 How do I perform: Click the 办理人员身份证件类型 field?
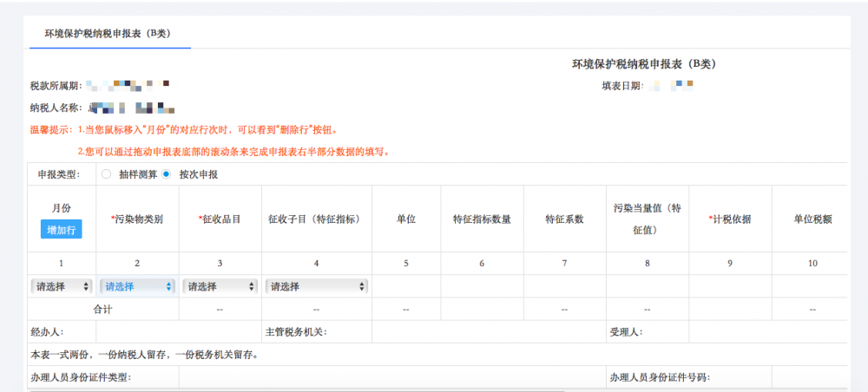click(391, 377)
